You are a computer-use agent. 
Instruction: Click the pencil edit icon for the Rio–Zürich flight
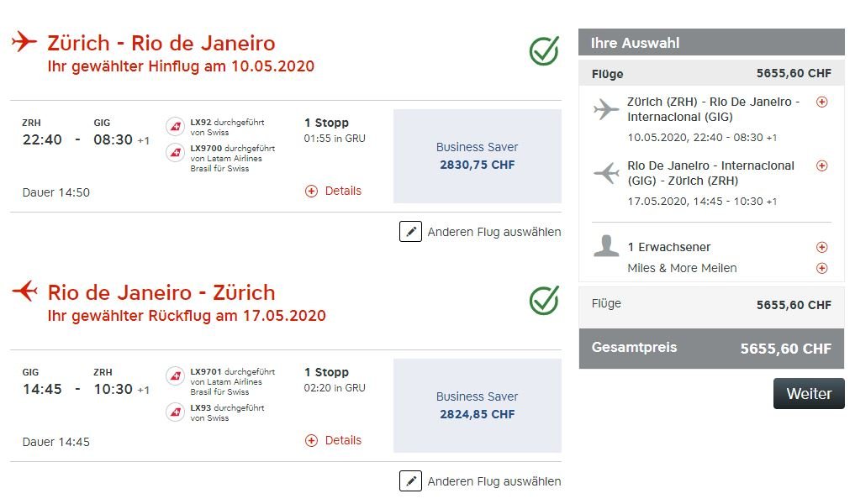410,481
